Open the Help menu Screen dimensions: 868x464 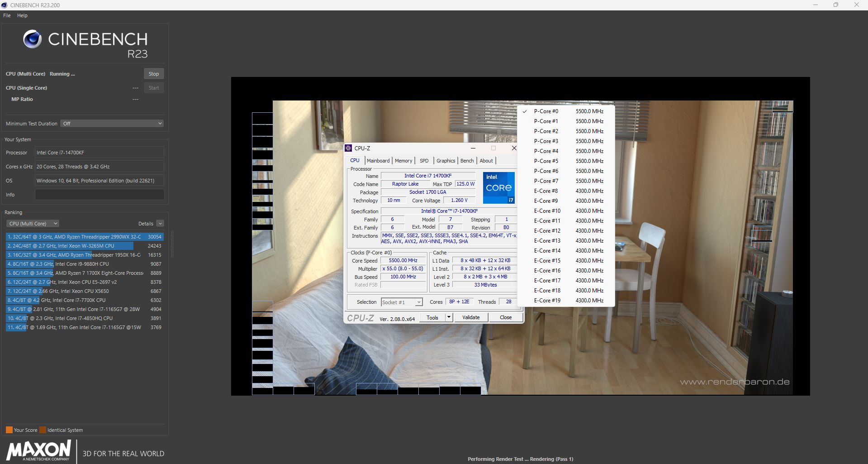(22, 15)
